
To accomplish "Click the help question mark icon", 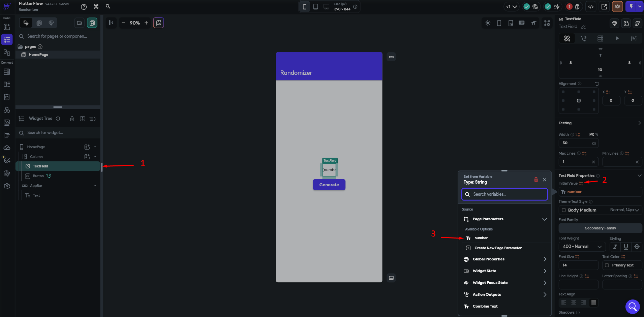I will click(84, 7).
